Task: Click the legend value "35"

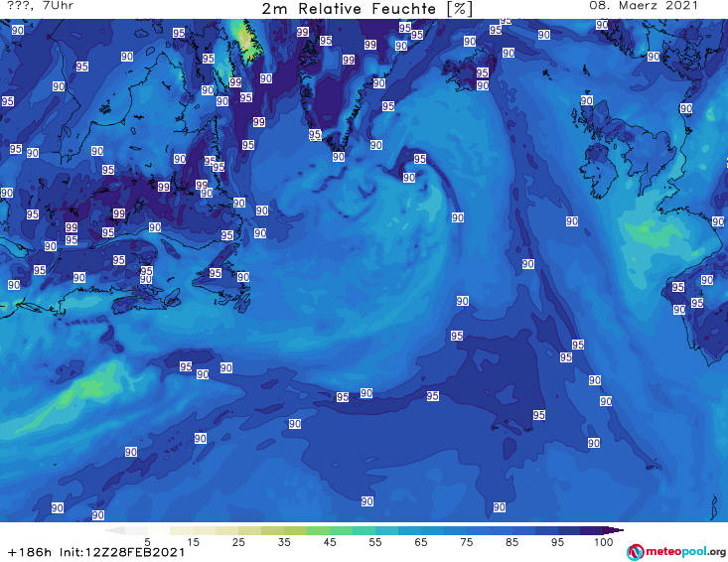Action: pyautogui.click(x=284, y=542)
